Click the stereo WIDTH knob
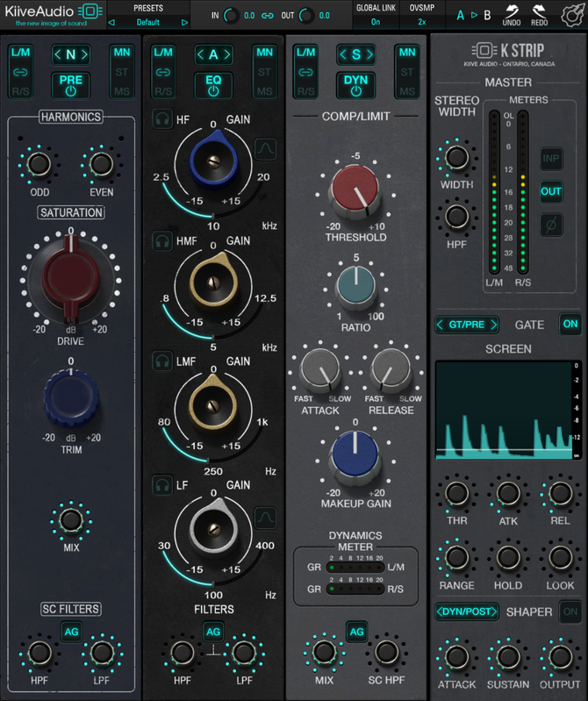The height and width of the screenshot is (701, 588). pyautogui.click(x=456, y=157)
